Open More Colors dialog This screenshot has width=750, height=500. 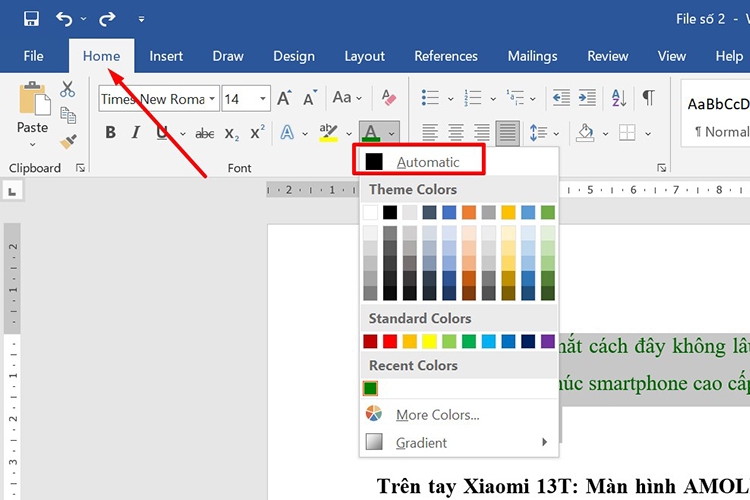click(x=459, y=414)
